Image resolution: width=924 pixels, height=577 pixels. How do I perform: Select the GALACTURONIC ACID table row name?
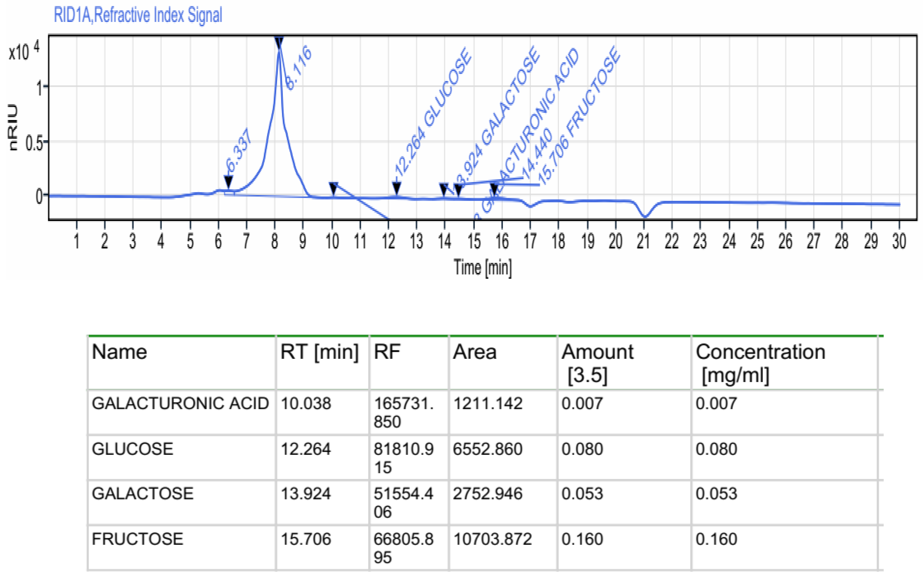pyautogui.click(x=180, y=403)
